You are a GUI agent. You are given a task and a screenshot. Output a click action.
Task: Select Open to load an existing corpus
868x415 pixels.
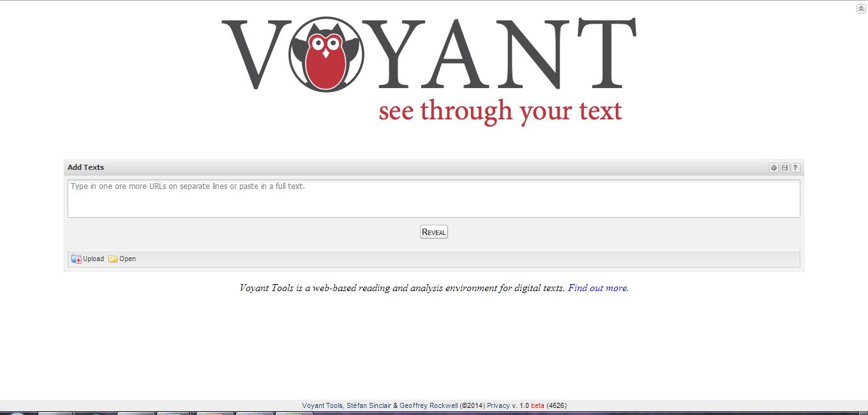[122, 259]
